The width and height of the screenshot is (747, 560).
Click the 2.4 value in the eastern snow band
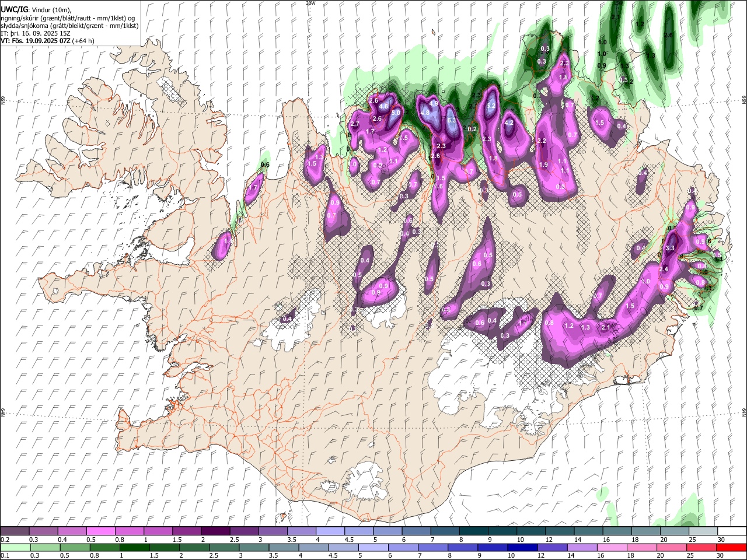click(x=664, y=269)
